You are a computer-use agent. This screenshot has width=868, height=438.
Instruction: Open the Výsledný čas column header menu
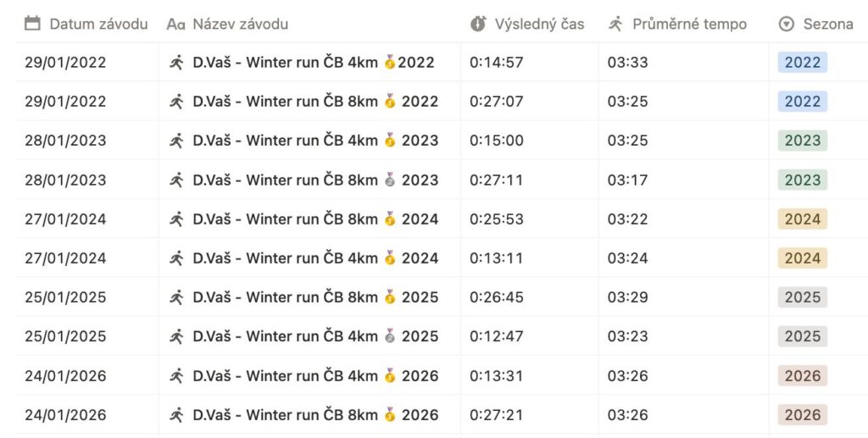539,24
